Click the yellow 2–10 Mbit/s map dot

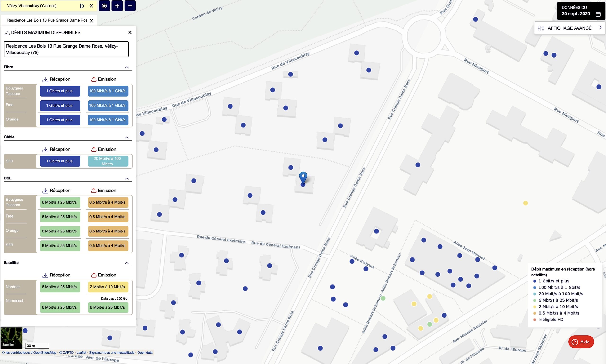525,203
